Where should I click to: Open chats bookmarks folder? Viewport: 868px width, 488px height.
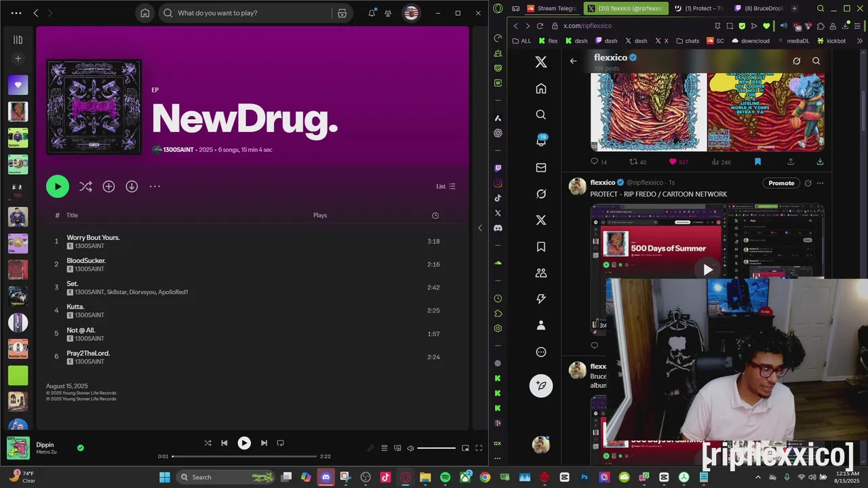(687, 41)
